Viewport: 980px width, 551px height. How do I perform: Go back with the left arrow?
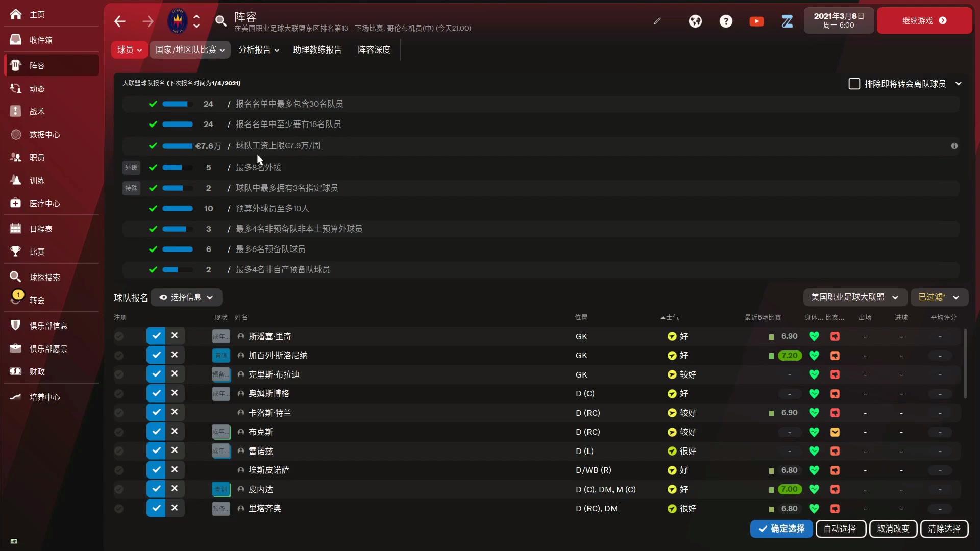coord(120,21)
